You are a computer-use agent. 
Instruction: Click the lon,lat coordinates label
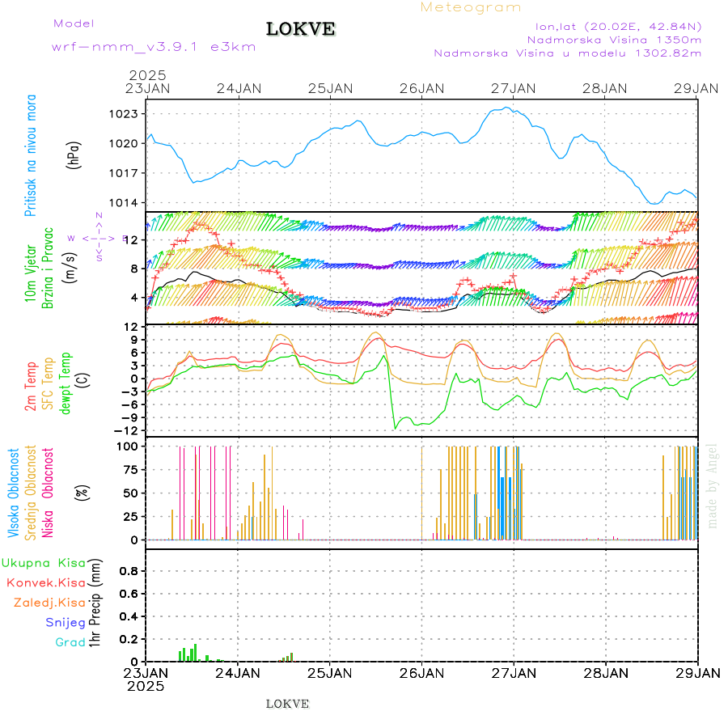click(612, 26)
